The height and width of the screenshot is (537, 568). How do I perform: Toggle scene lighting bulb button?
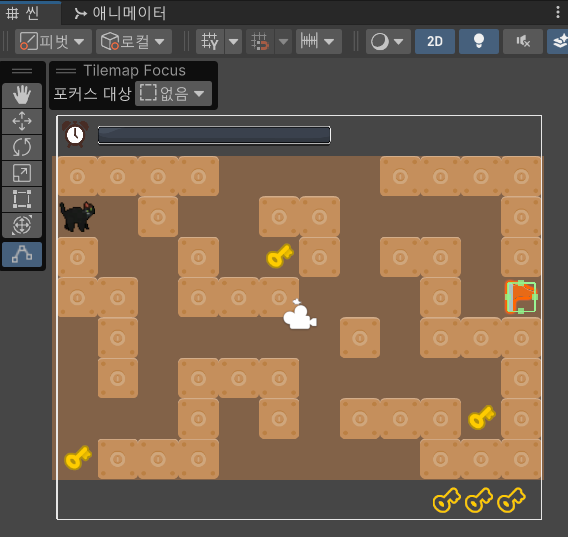point(479,42)
